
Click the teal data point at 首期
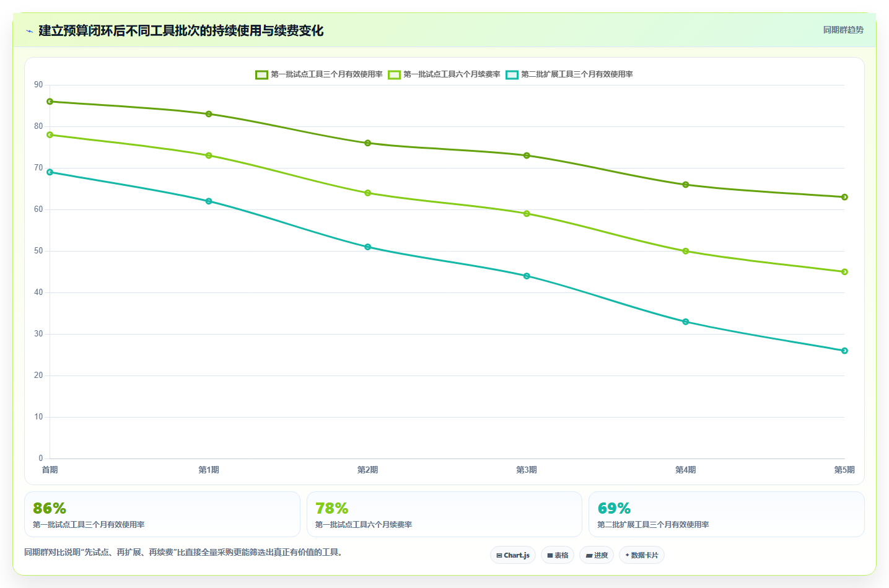click(x=50, y=172)
